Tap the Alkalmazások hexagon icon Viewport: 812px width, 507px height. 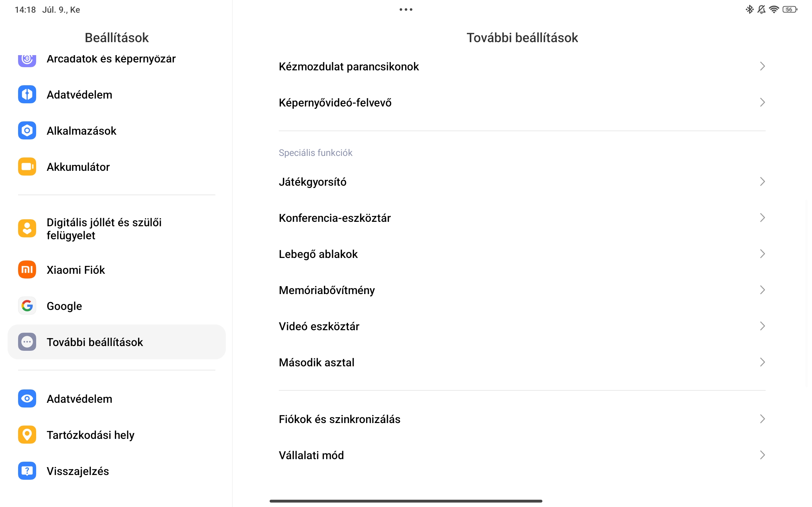coord(27,131)
